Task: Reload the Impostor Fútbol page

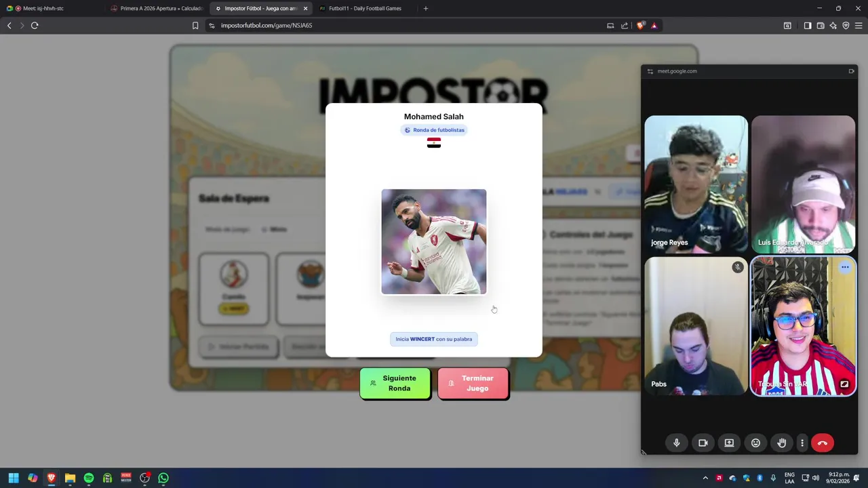Action: click(35, 25)
